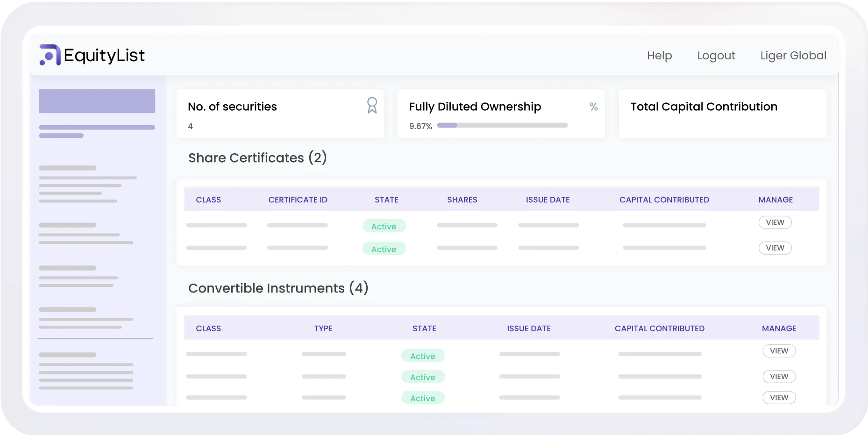Open the Liger Global account menu
Viewport: 868px width, 435px height.
coord(793,55)
